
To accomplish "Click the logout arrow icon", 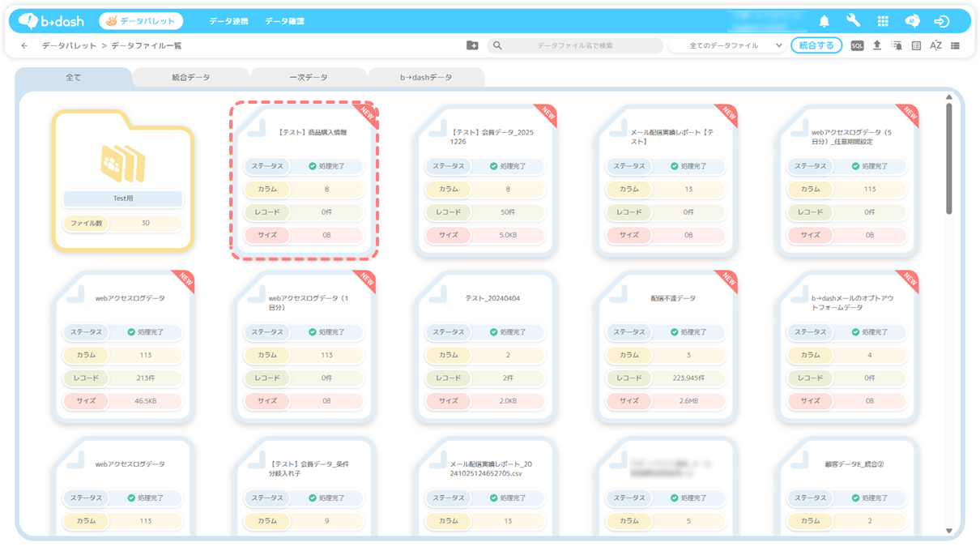I will click(941, 21).
